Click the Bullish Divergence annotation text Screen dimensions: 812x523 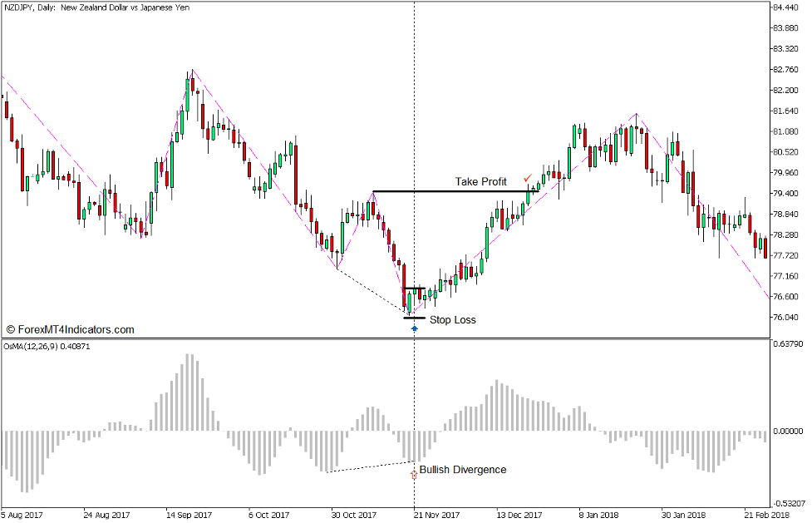462,470
